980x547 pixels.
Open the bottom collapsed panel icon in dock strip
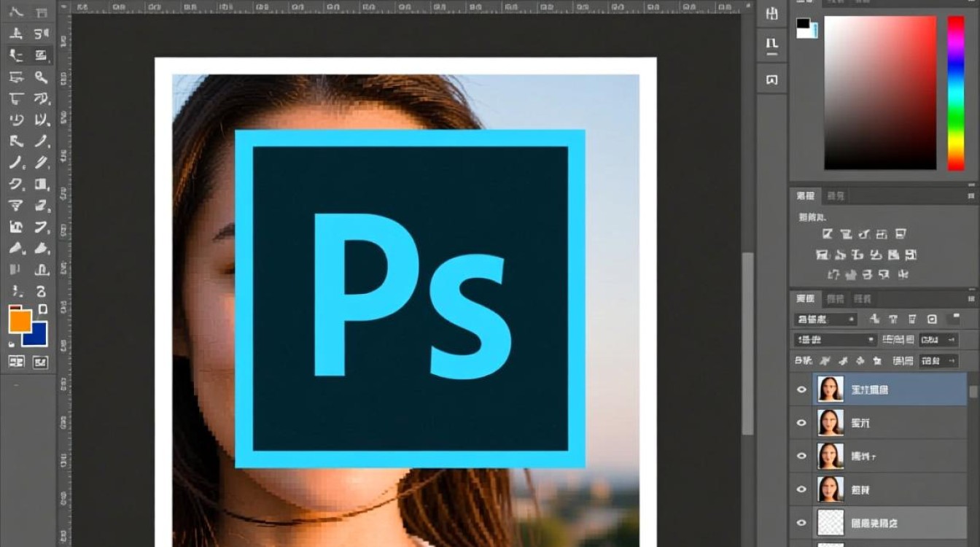tap(771, 79)
